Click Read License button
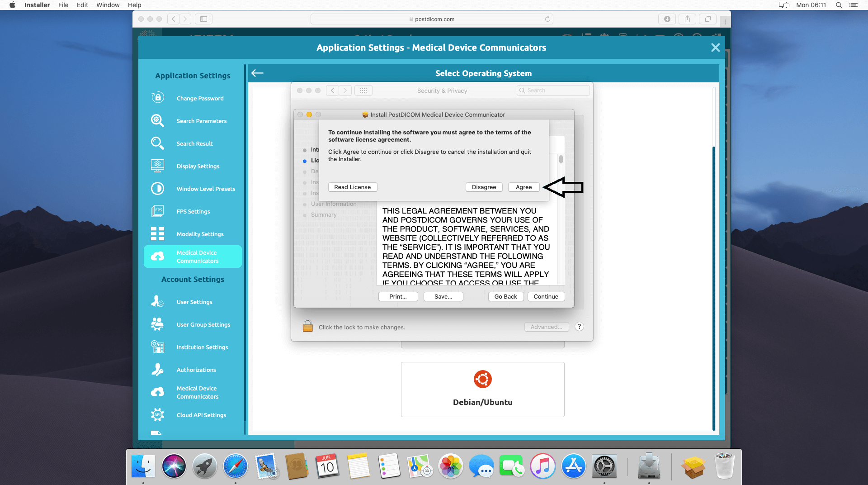The height and width of the screenshot is (485, 868). coord(352,187)
